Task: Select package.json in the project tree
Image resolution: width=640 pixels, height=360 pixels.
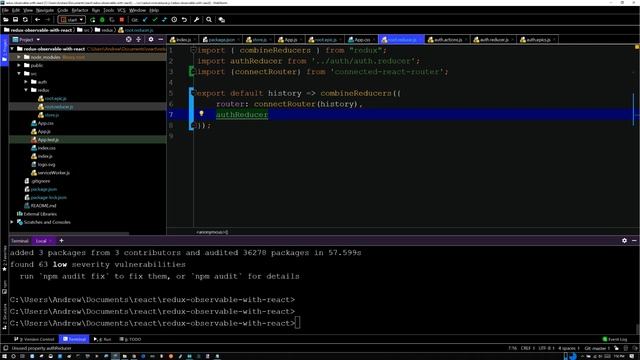Action: 44,189
